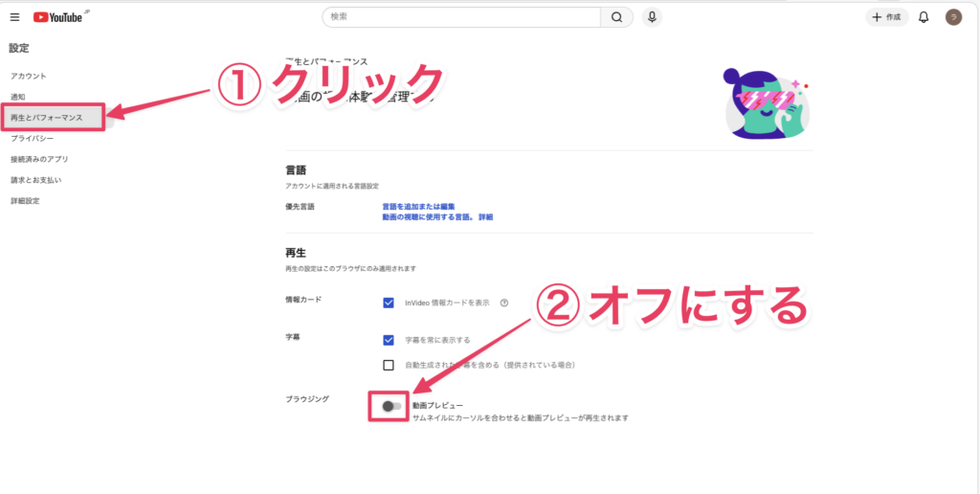Uncheck InVideo 情報カードを表示 checkbox
Screen dimensions: 980x494
389,303
